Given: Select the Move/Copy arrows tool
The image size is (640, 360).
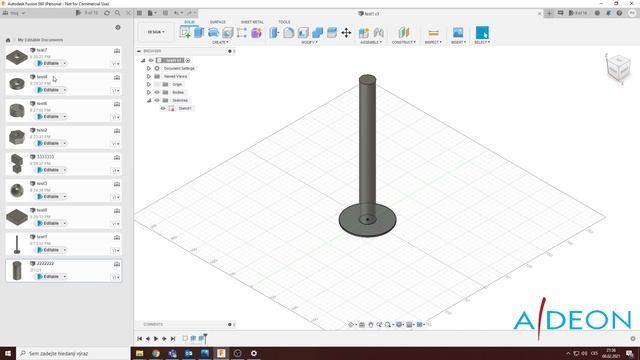Looking at the screenshot, I should click(x=346, y=32).
